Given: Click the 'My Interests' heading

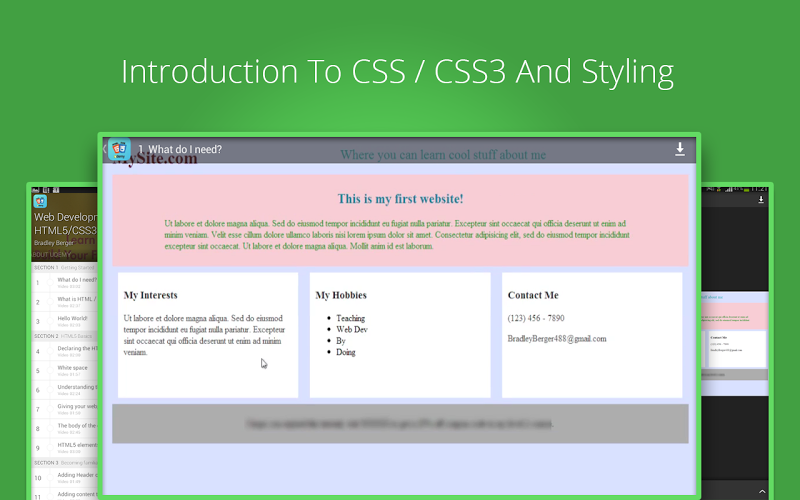Looking at the screenshot, I should click(x=151, y=295).
